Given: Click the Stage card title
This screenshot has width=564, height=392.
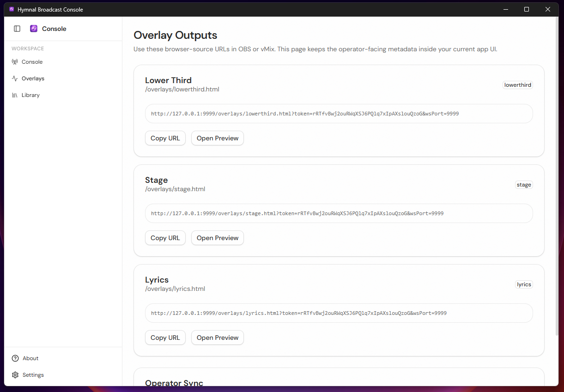Looking at the screenshot, I should coord(157,180).
